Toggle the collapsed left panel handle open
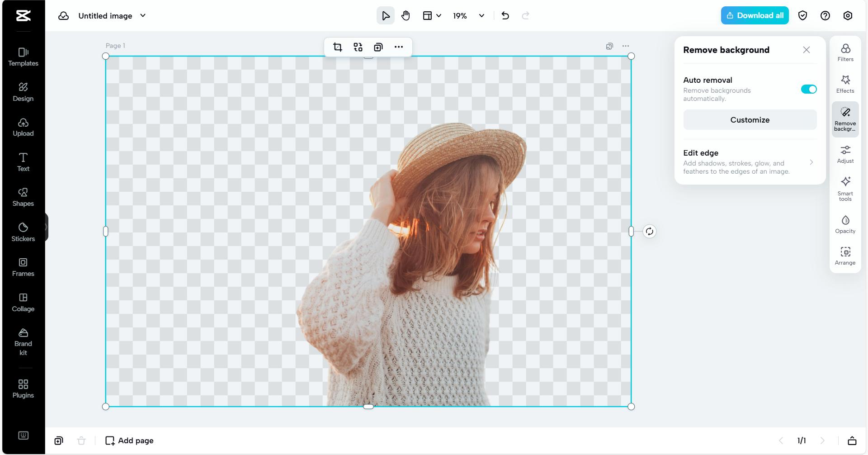This screenshot has width=868, height=455. tap(47, 226)
